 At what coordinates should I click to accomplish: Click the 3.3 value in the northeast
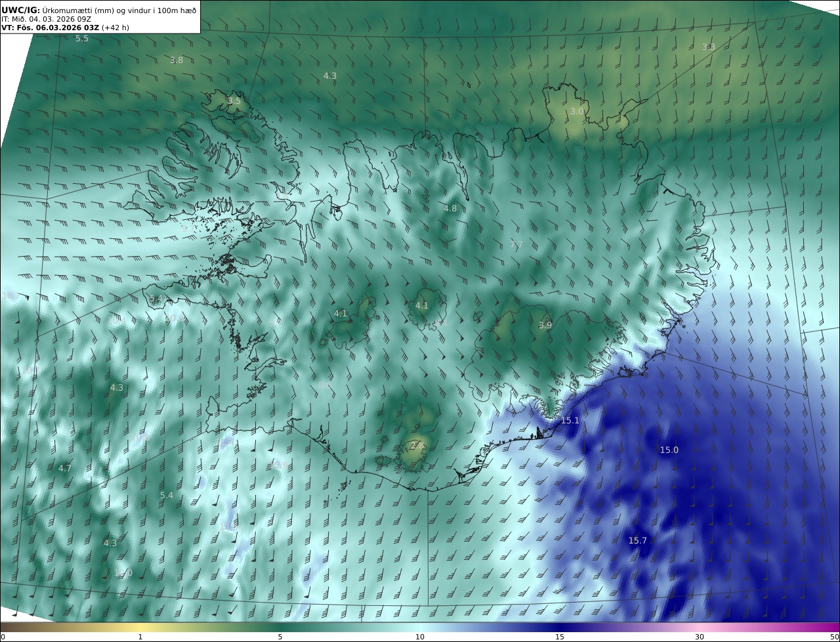[x=709, y=47]
